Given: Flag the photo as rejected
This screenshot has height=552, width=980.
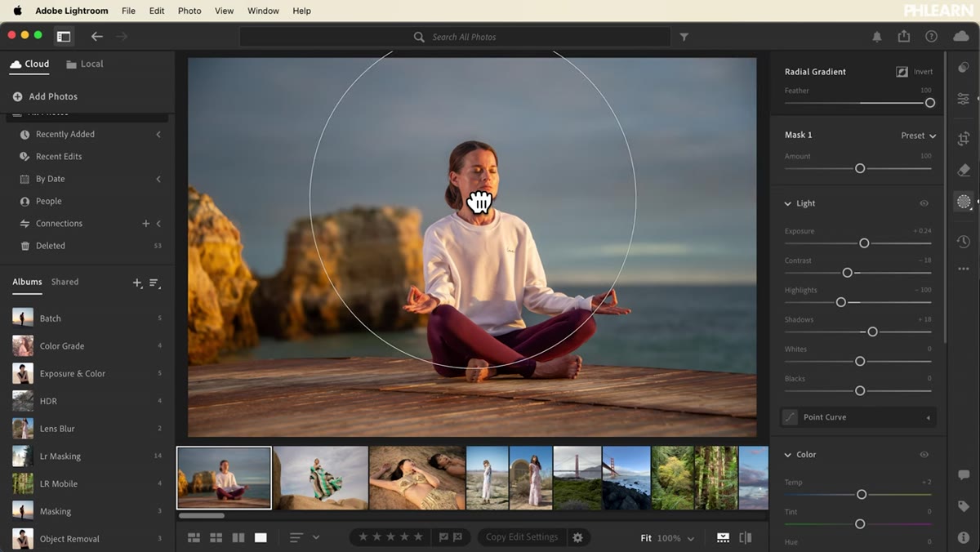Looking at the screenshot, I should 457,537.
